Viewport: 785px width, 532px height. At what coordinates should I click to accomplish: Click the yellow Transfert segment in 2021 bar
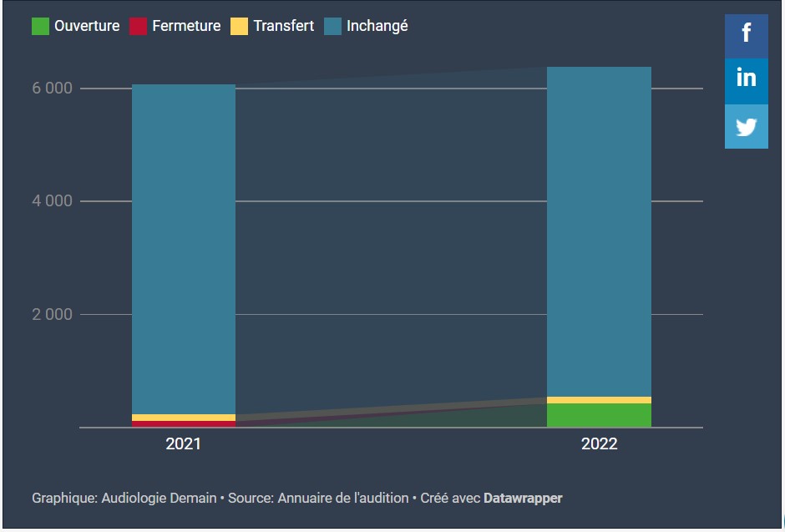pos(184,418)
